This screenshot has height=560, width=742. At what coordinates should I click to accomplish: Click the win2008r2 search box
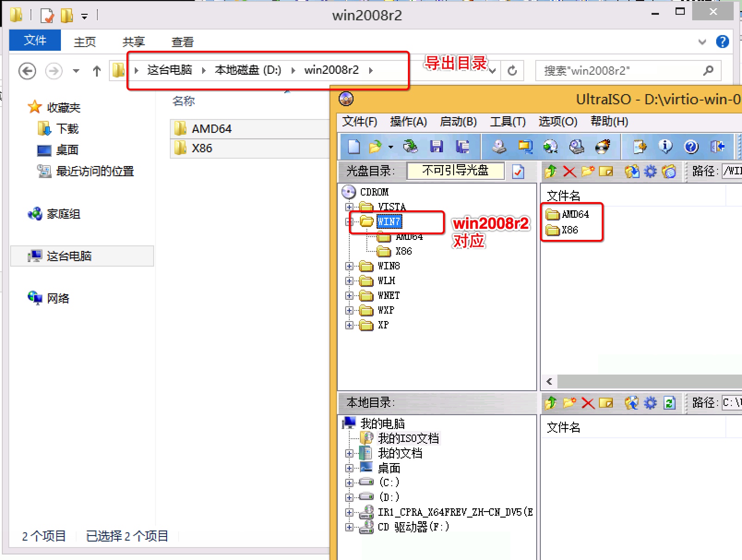pos(628,71)
